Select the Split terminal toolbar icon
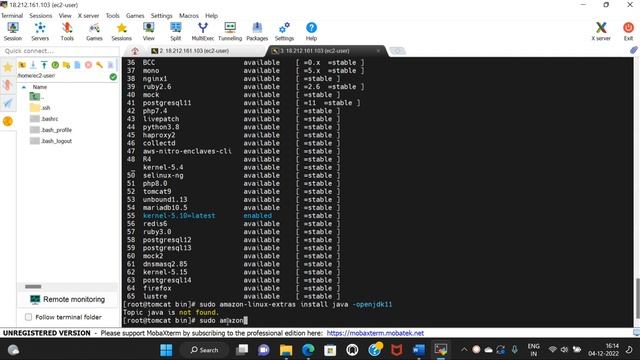Viewport: 640px width, 360px height. click(x=176, y=31)
